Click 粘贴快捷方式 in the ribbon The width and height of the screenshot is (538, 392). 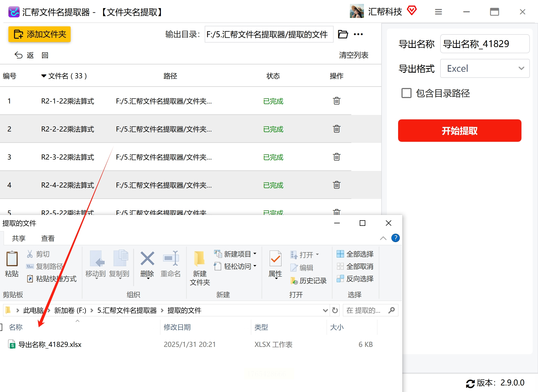point(52,279)
